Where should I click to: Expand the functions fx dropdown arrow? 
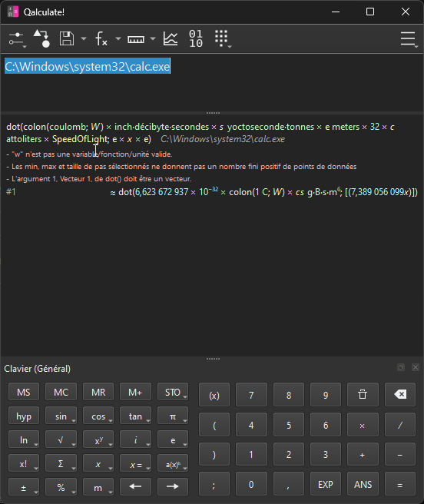click(118, 39)
